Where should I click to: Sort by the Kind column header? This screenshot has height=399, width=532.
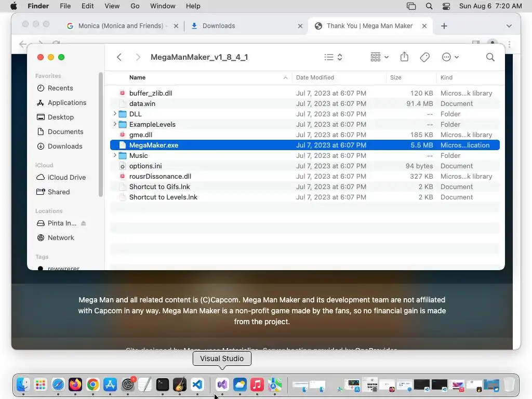click(x=446, y=77)
